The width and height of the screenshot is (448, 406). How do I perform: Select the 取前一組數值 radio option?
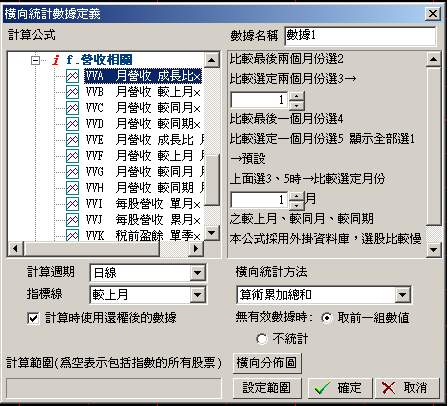[327, 318]
